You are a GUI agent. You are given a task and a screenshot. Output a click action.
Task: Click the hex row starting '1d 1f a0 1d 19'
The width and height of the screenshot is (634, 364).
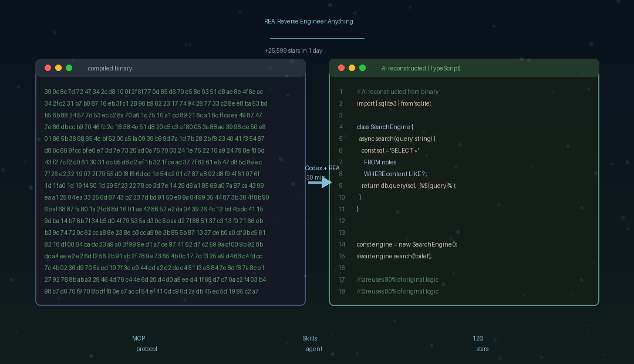[154, 186]
